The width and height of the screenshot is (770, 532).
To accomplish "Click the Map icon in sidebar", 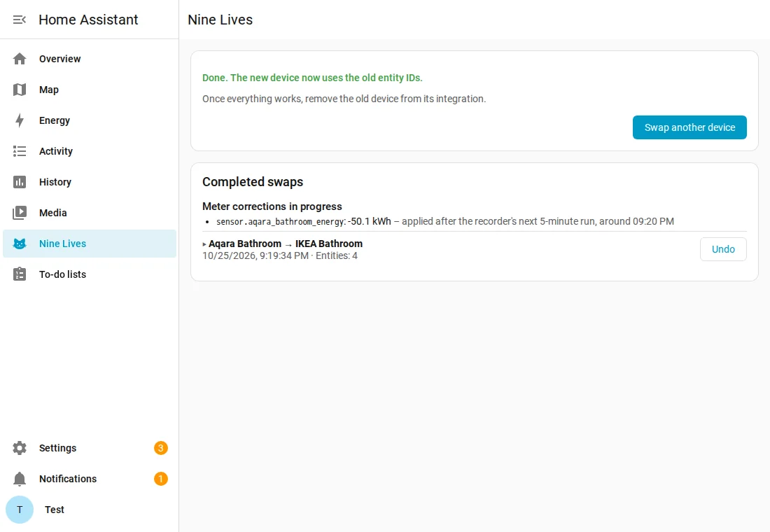I will pyautogui.click(x=20, y=90).
